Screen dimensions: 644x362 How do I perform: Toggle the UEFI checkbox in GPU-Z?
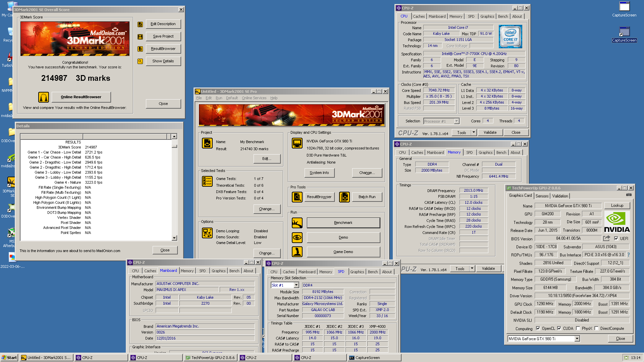(x=616, y=239)
